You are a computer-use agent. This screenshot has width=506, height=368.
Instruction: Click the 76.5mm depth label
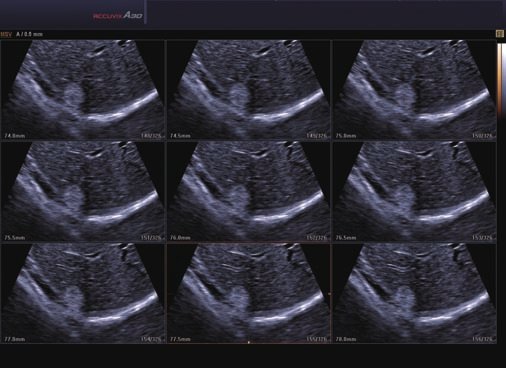[346, 238]
